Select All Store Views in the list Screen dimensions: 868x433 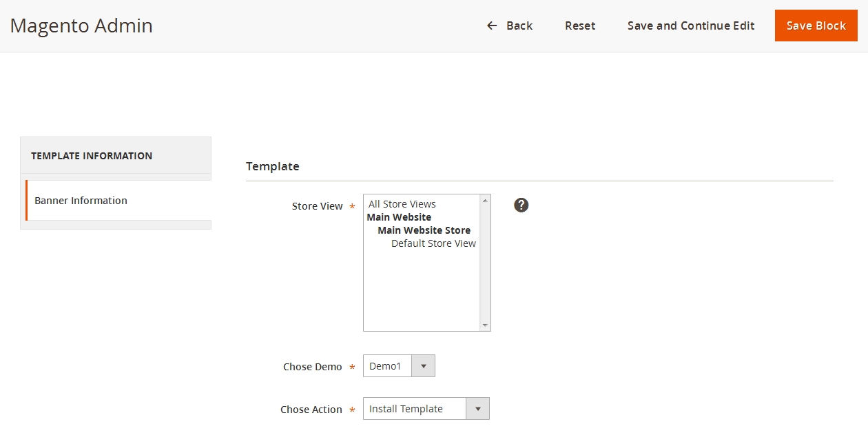(x=402, y=204)
